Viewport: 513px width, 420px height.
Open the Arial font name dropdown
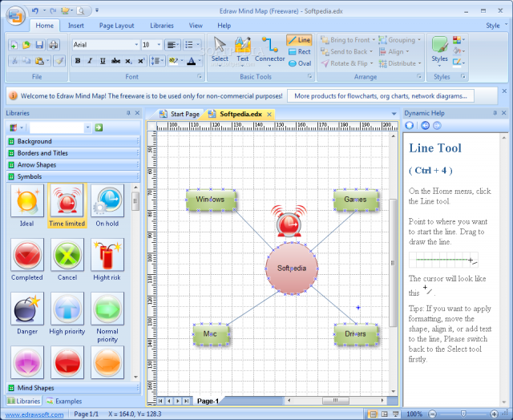tap(136, 45)
